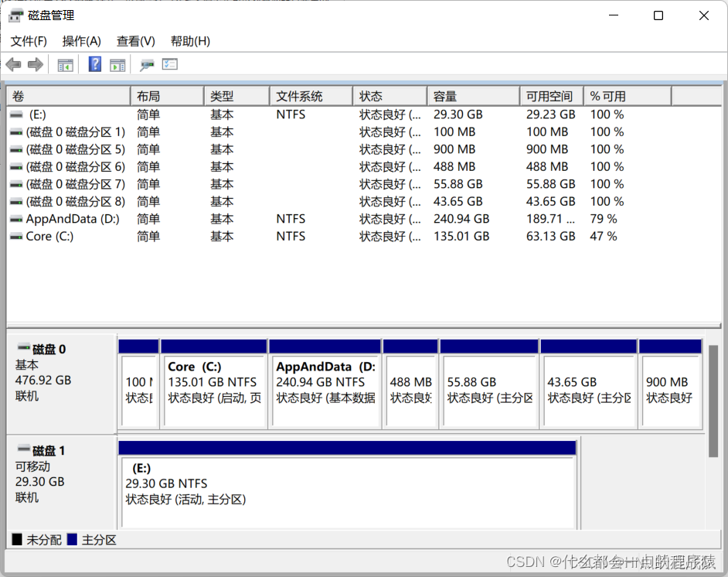Click the (E:) volume name in the list
This screenshot has height=577, width=728.
tap(38, 114)
